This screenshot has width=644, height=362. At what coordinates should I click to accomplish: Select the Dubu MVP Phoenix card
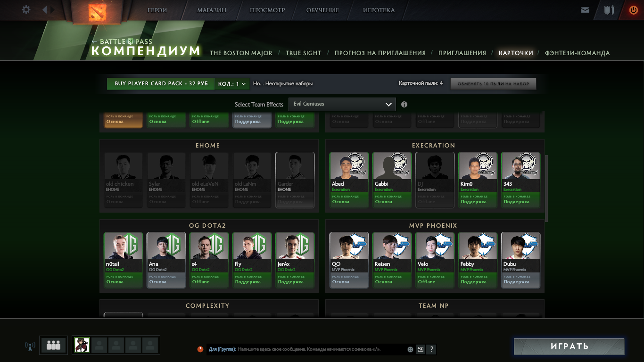click(520, 260)
